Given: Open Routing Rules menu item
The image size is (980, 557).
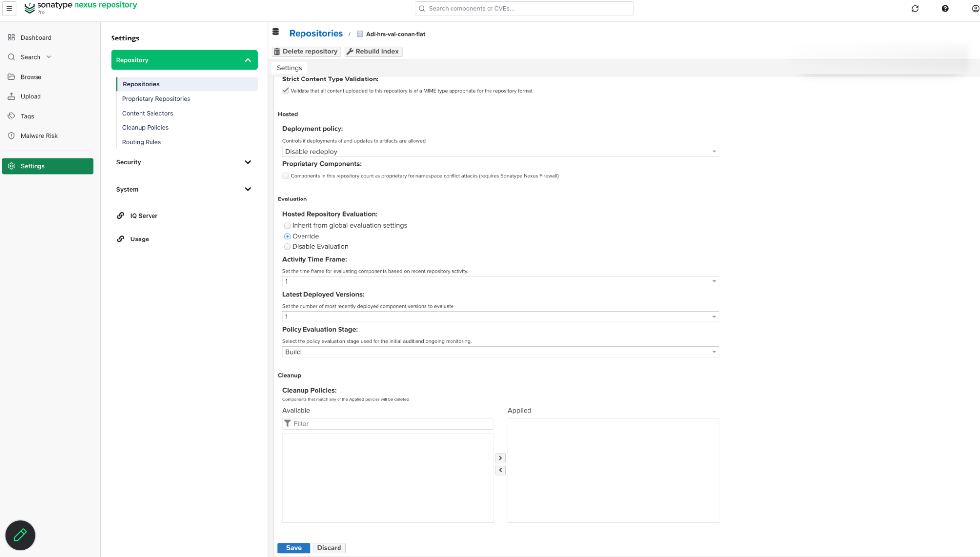Looking at the screenshot, I should click(x=141, y=142).
